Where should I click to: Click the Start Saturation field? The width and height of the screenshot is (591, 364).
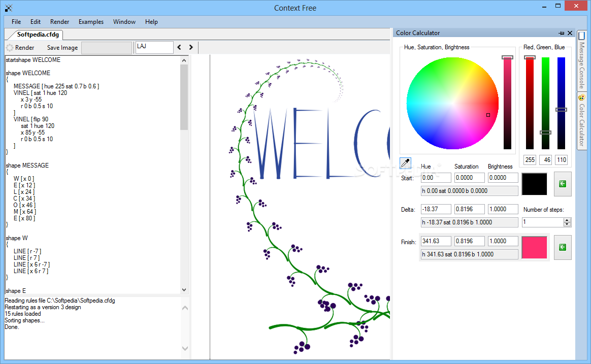coord(469,178)
